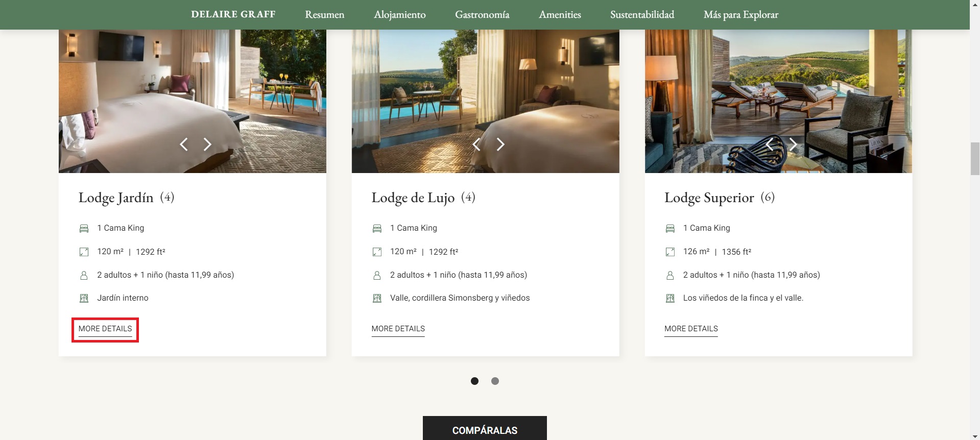
Task: Go to the Alojamiento section
Action: click(400, 15)
